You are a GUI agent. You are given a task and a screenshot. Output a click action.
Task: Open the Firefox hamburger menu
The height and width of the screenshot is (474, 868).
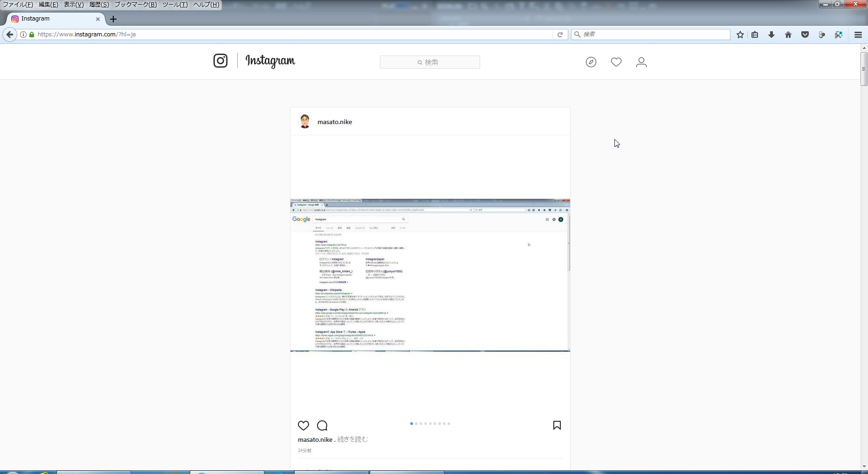(858, 35)
